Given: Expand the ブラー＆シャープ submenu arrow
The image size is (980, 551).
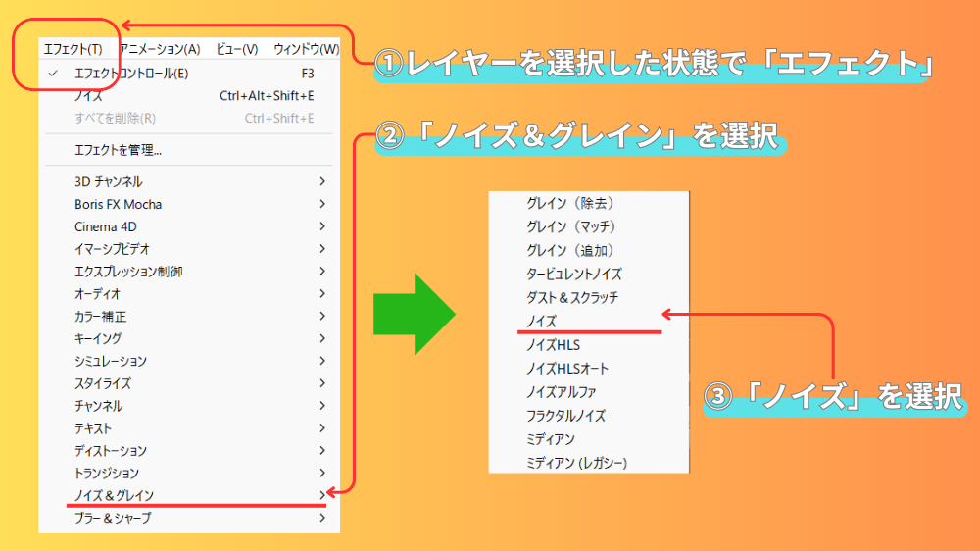Looking at the screenshot, I should (x=322, y=518).
